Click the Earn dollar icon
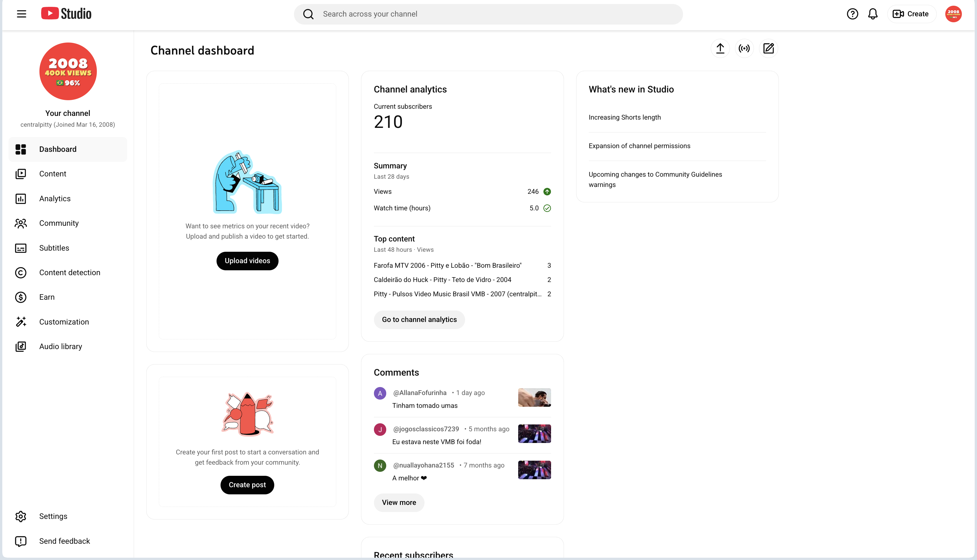 pyautogui.click(x=21, y=297)
